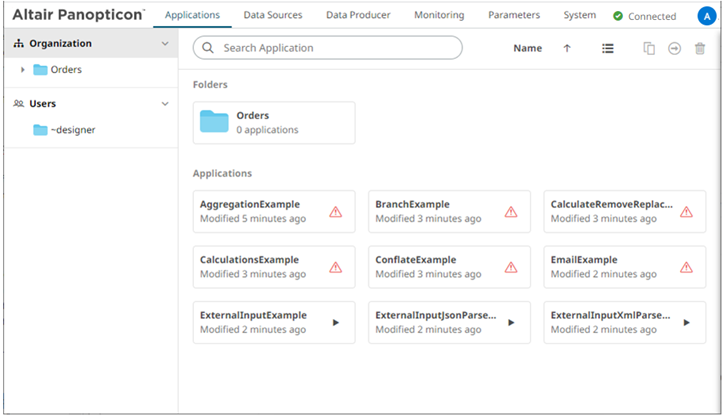Collapse the Users section chevron

point(165,103)
